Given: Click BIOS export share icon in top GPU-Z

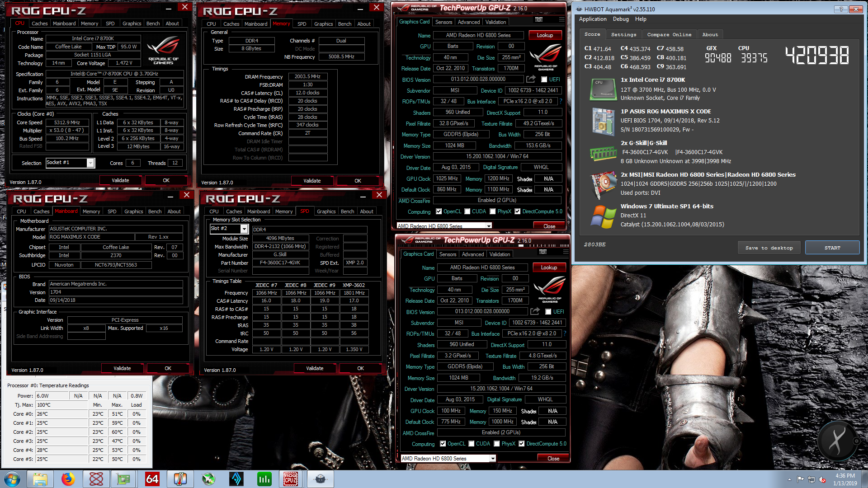Looking at the screenshot, I should [x=531, y=79].
